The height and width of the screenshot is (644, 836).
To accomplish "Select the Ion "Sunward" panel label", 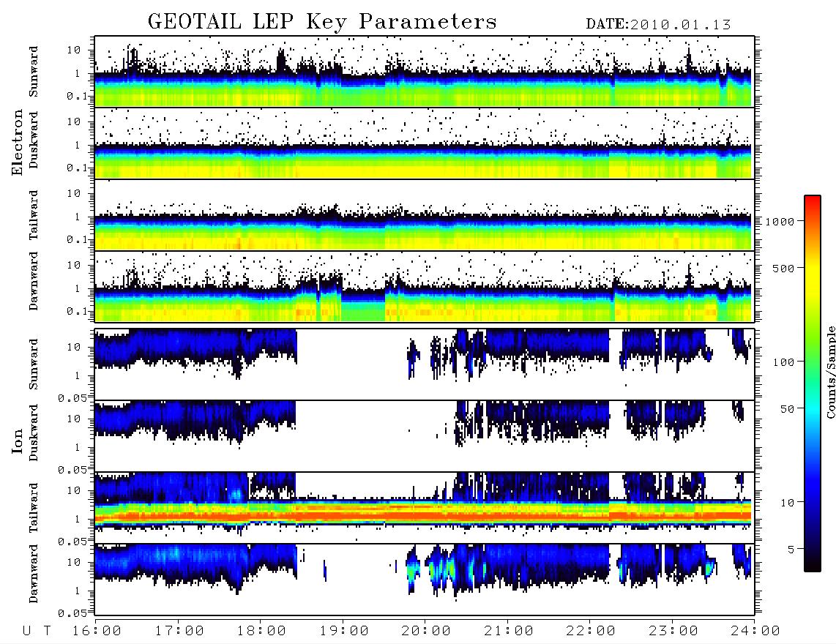I will [x=34, y=364].
